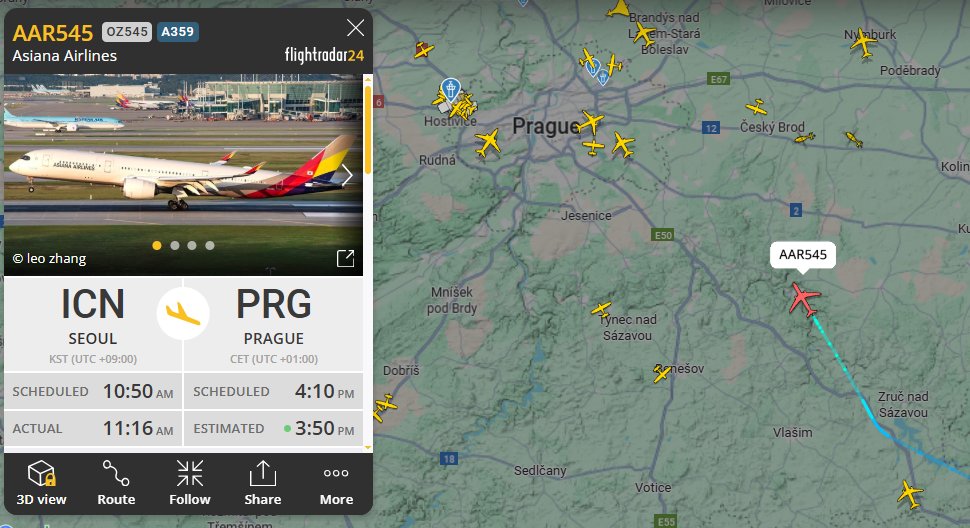The height and width of the screenshot is (528, 970).
Task: Close the AAR545 flight details panel
Action: [x=355, y=28]
